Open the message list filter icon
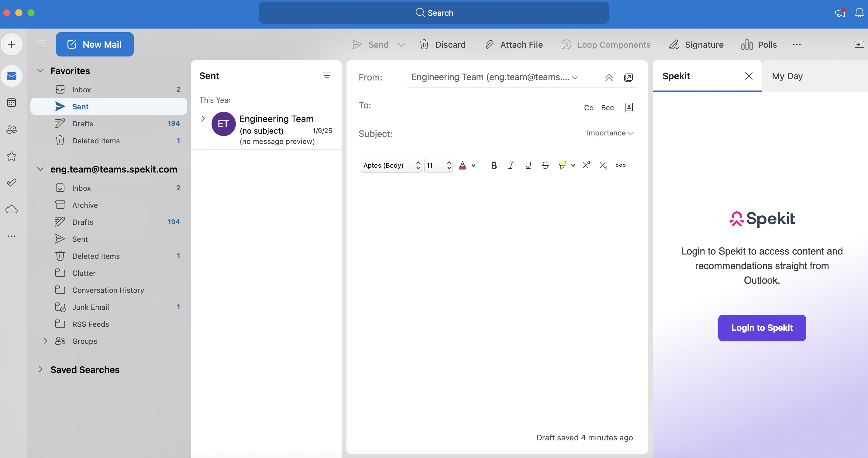The image size is (868, 458). point(326,75)
